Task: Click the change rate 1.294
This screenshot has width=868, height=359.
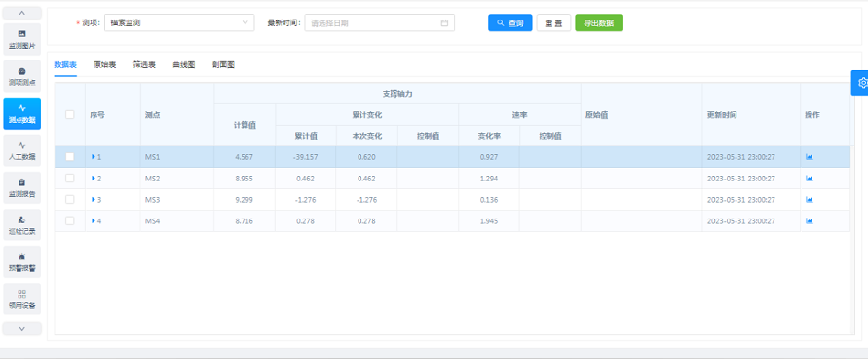Action: coord(489,179)
